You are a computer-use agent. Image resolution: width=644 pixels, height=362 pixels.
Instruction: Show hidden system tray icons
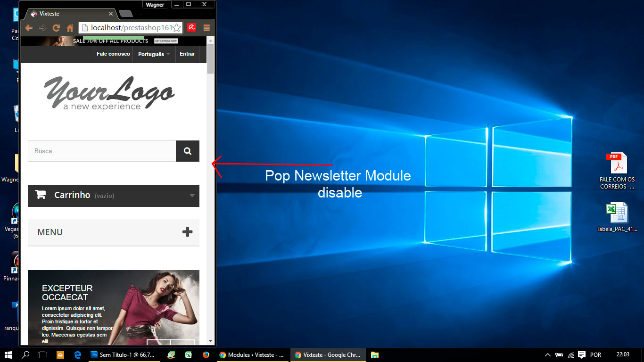click(x=547, y=355)
